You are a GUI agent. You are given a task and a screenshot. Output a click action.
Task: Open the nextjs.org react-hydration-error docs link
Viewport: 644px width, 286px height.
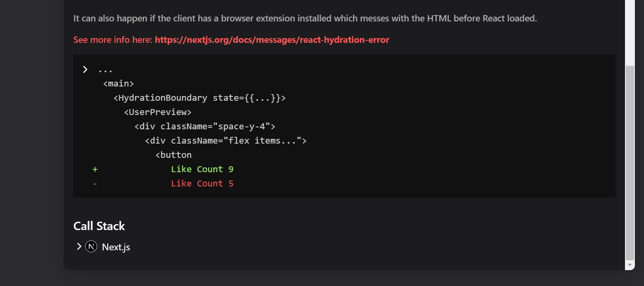(x=272, y=40)
